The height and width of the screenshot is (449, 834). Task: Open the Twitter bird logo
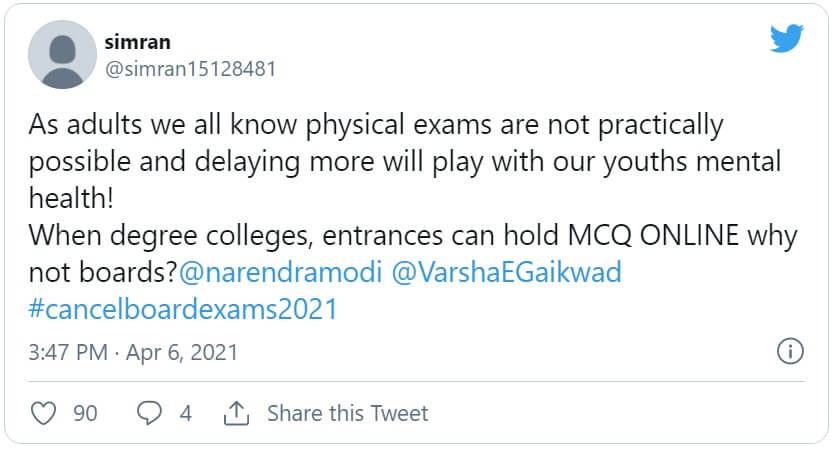787,39
